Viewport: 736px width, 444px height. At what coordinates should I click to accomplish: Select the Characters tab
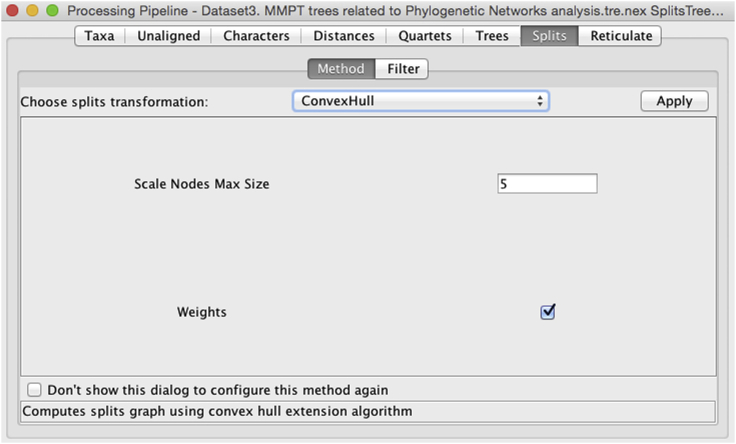click(256, 36)
